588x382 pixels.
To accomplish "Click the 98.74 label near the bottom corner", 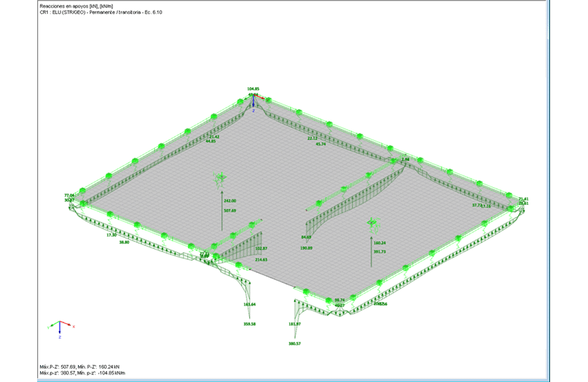I will click(x=340, y=300).
